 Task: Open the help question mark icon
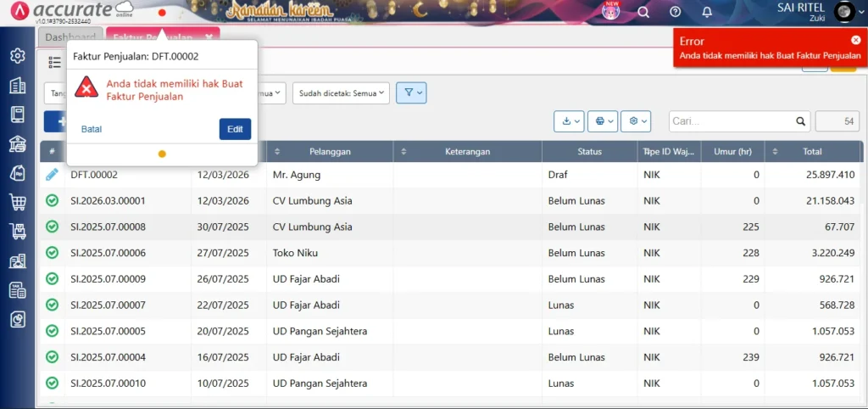[x=675, y=12]
